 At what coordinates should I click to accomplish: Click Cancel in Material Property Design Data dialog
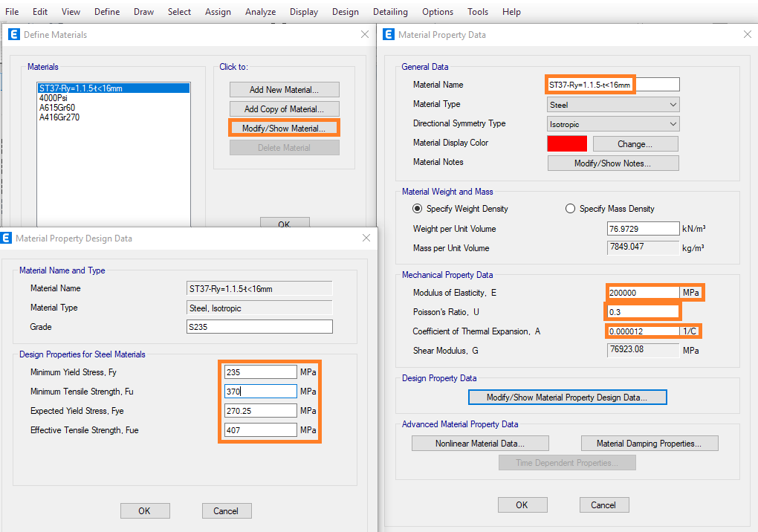[226, 510]
